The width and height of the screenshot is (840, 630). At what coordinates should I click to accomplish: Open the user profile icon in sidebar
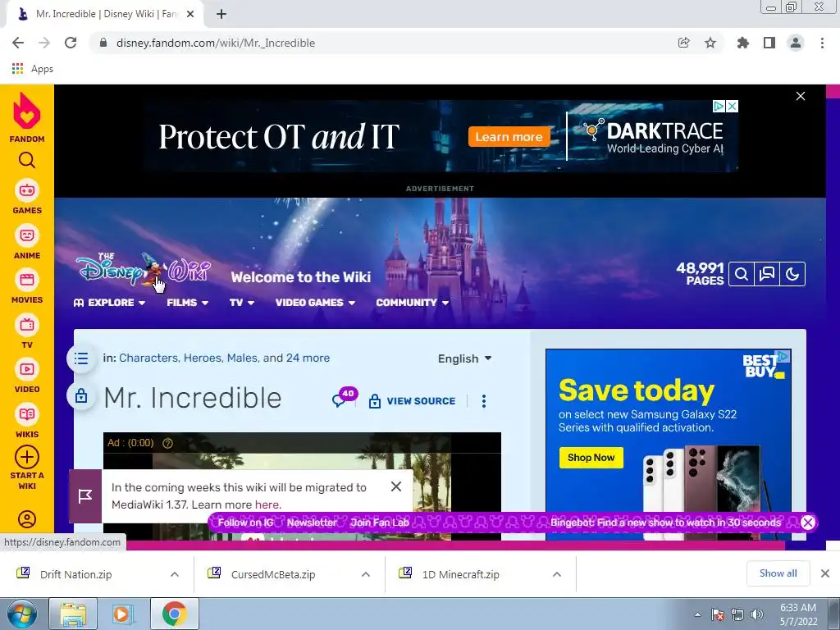coord(27,519)
